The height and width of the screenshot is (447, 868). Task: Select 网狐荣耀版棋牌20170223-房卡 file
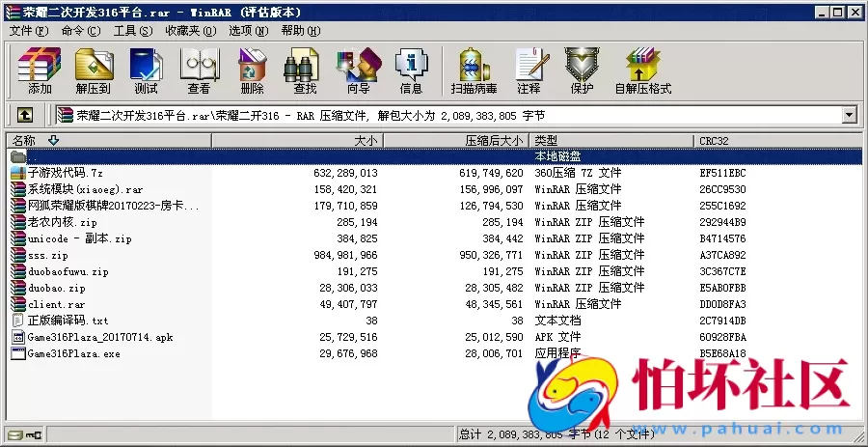114,206
